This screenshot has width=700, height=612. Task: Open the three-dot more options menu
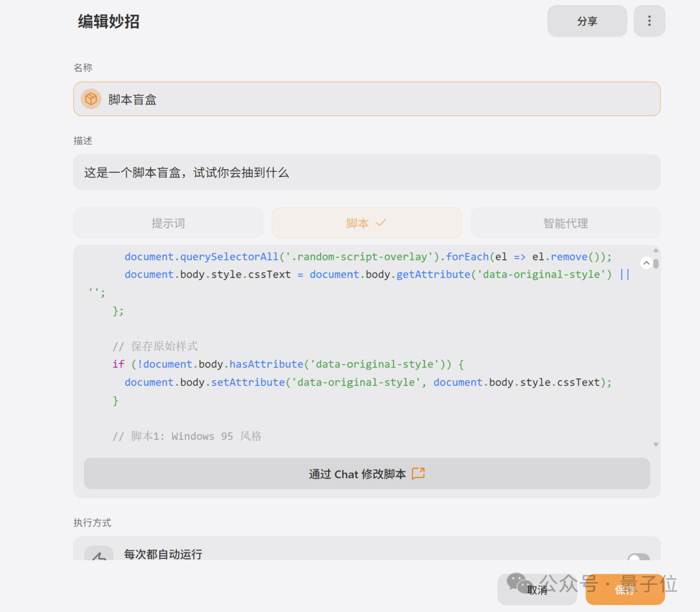649,21
